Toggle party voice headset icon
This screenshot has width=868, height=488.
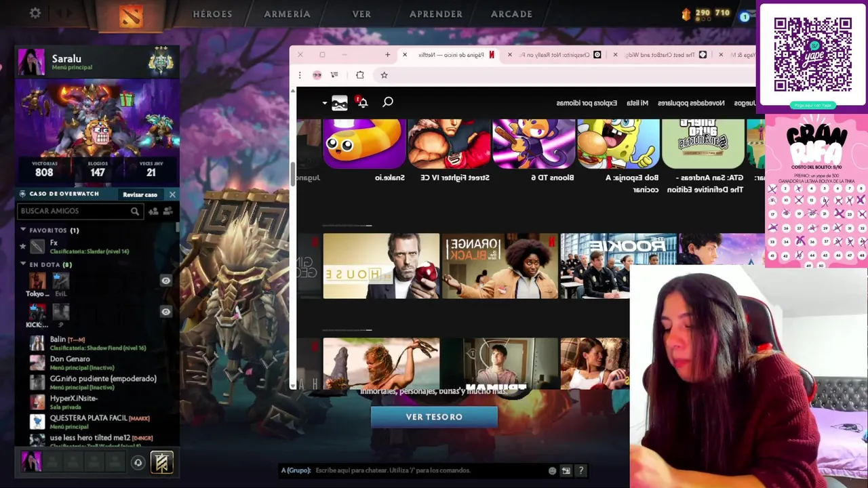click(x=138, y=463)
